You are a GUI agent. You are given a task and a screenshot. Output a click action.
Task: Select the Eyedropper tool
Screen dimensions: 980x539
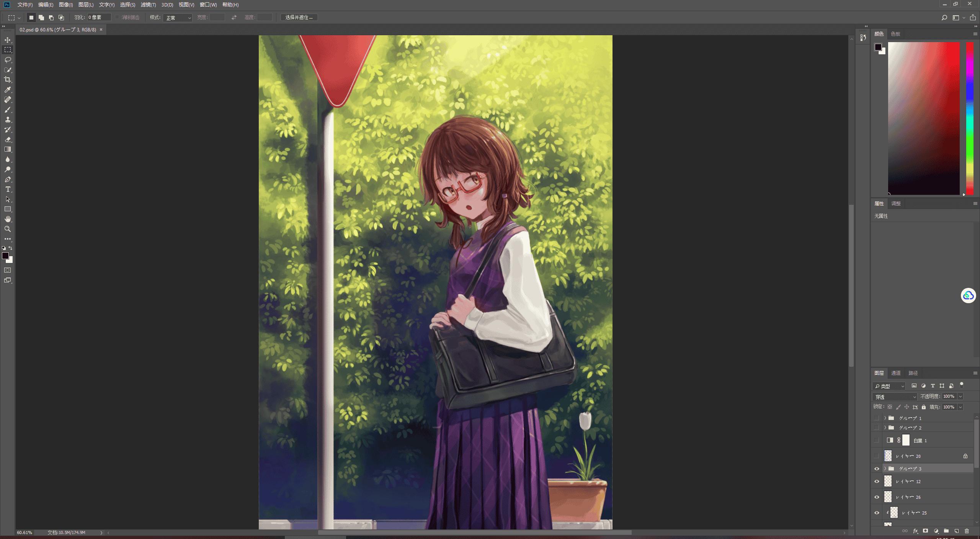point(8,90)
